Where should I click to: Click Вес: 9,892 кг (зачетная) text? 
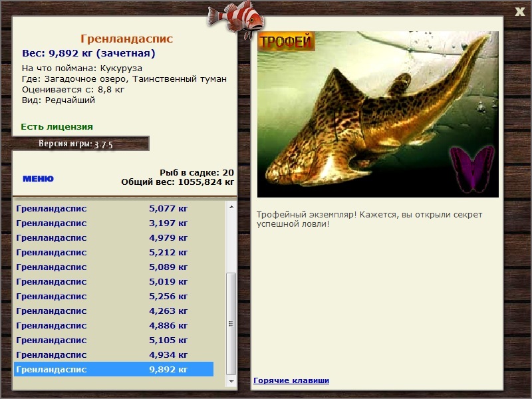coord(88,53)
